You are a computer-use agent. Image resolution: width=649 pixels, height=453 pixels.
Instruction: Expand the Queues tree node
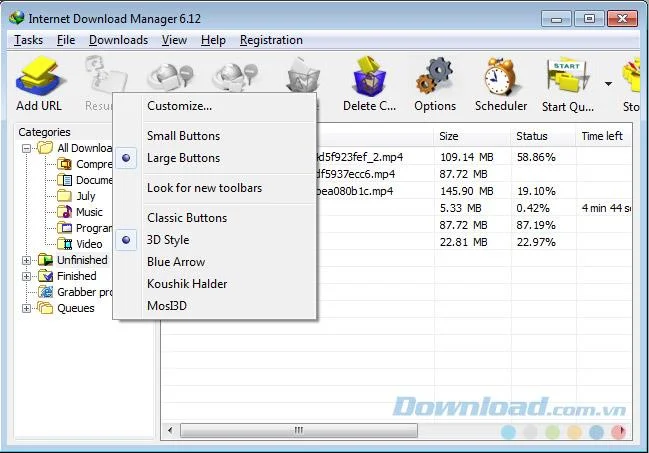(x=26, y=308)
